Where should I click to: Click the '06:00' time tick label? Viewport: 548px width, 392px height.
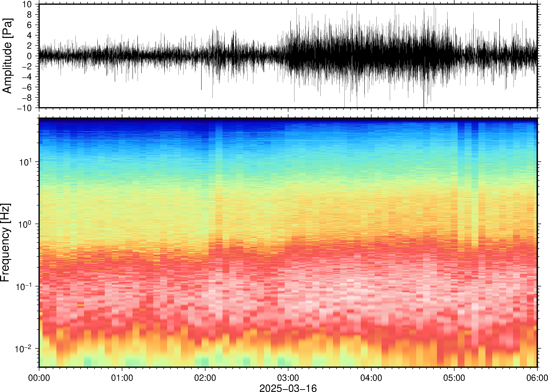(537, 378)
